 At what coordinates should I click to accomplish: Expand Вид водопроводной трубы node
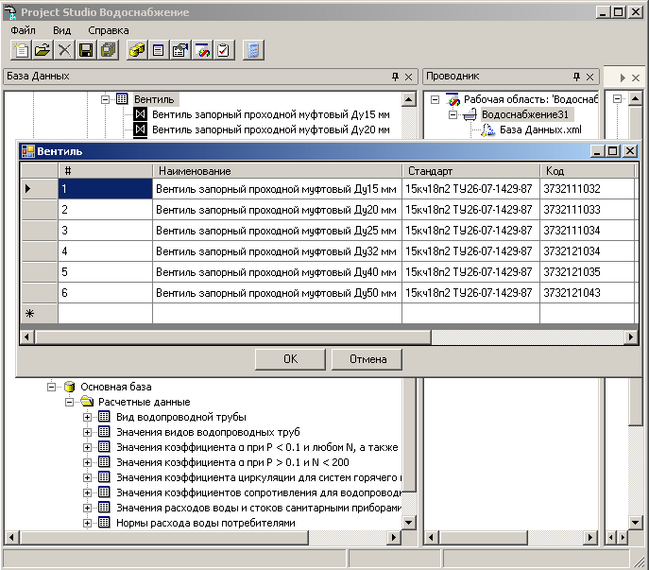pyautogui.click(x=87, y=417)
